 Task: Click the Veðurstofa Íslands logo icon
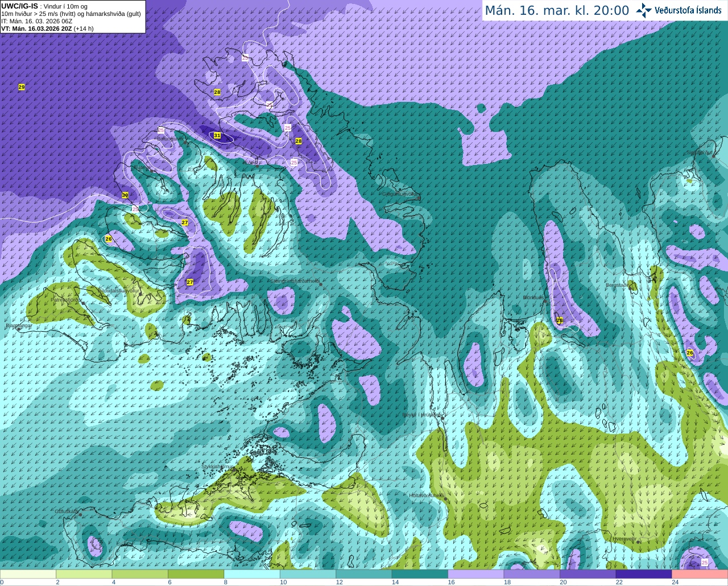click(644, 10)
